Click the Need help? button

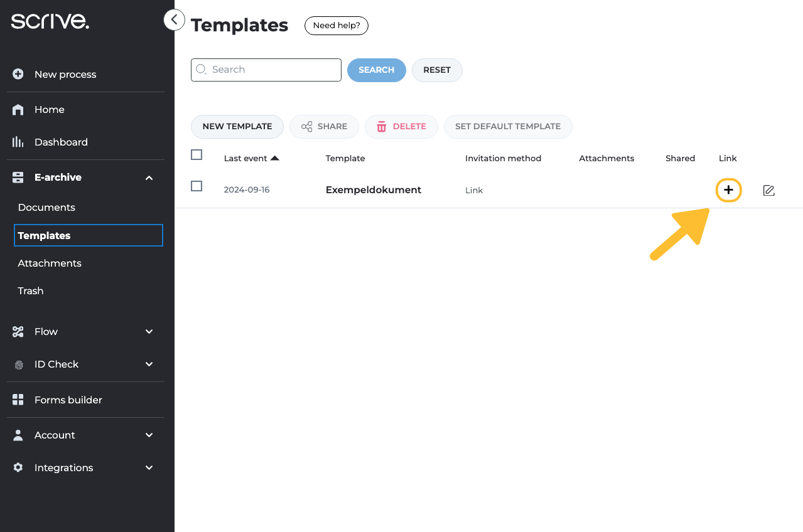coord(336,26)
